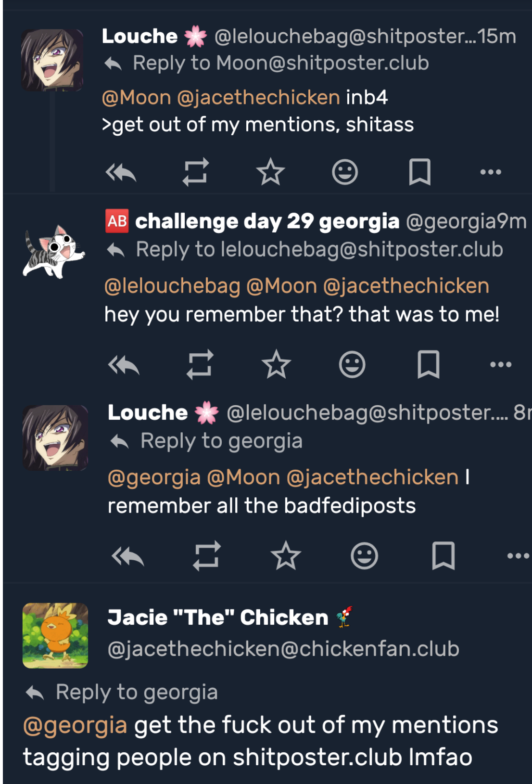This screenshot has height=784, width=532.
Task: Repeat Louche's badfediposts post
Action: pos(206,556)
